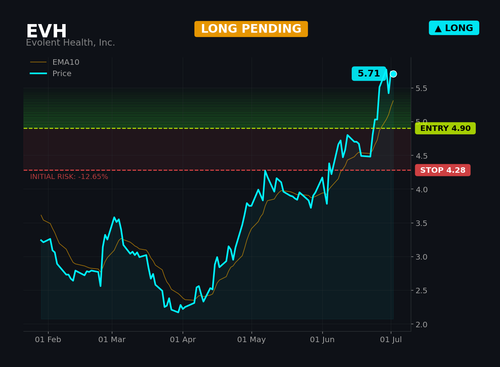Click the EMA10 legend label
Image resolution: width=500 pixels, height=367 pixels.
point(66,62)
